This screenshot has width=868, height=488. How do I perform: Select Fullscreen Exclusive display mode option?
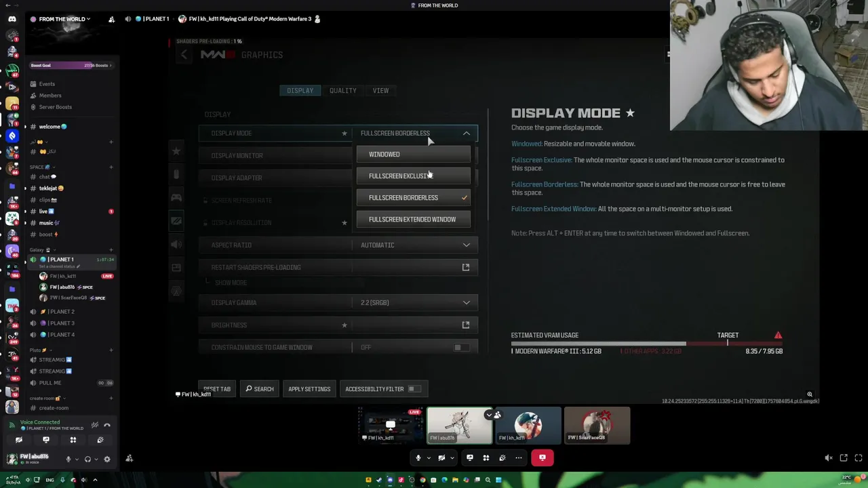[414, 176]
